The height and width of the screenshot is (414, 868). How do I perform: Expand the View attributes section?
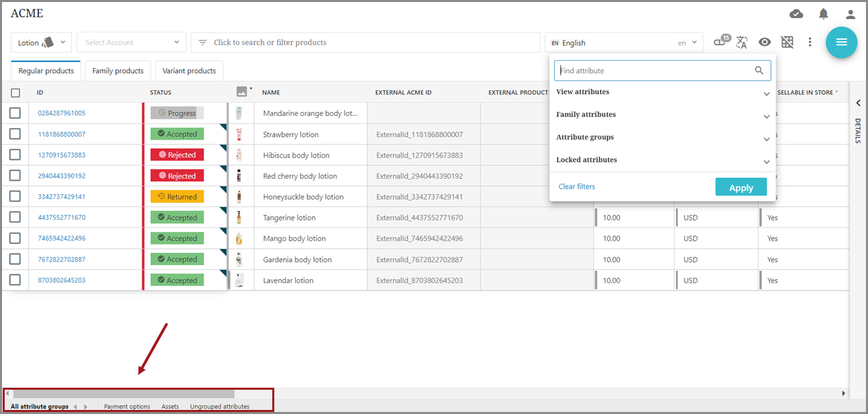coord(662,92)
